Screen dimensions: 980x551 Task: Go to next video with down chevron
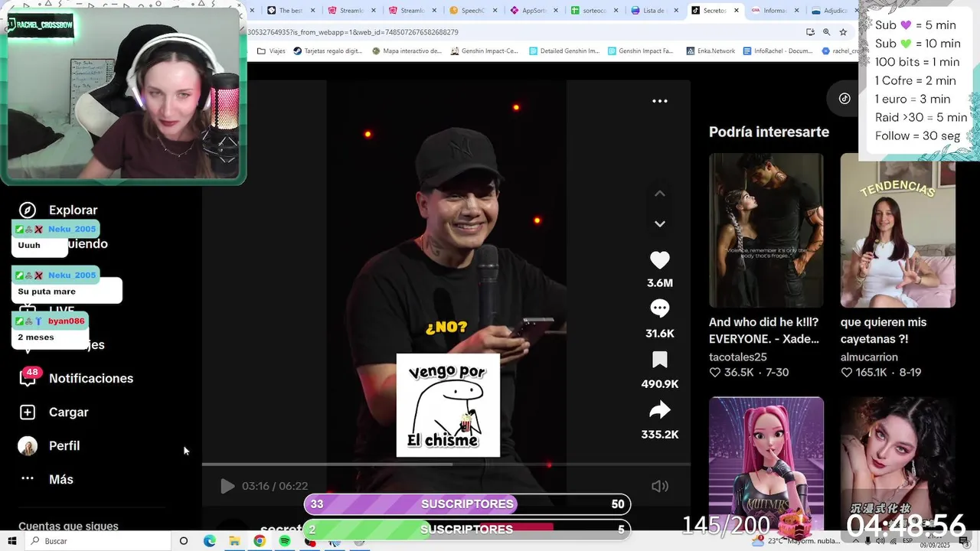click(659, 223)
